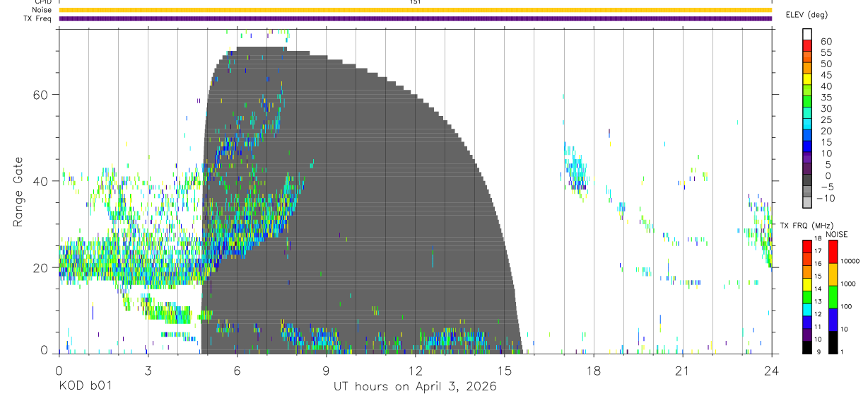Pick the black bottom segment of the TX FRQ bar

807,348
